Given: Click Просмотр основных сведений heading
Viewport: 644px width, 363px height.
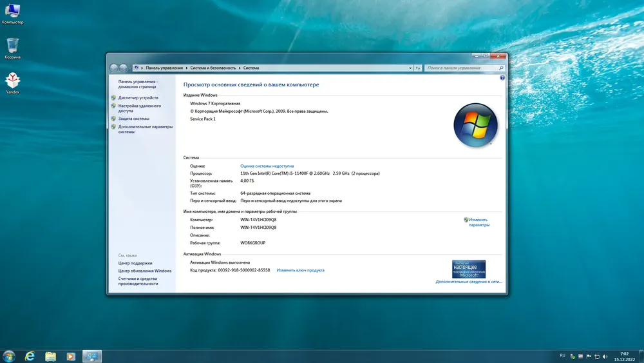Looking at the screenshot, I should click(x=251, y=84).
